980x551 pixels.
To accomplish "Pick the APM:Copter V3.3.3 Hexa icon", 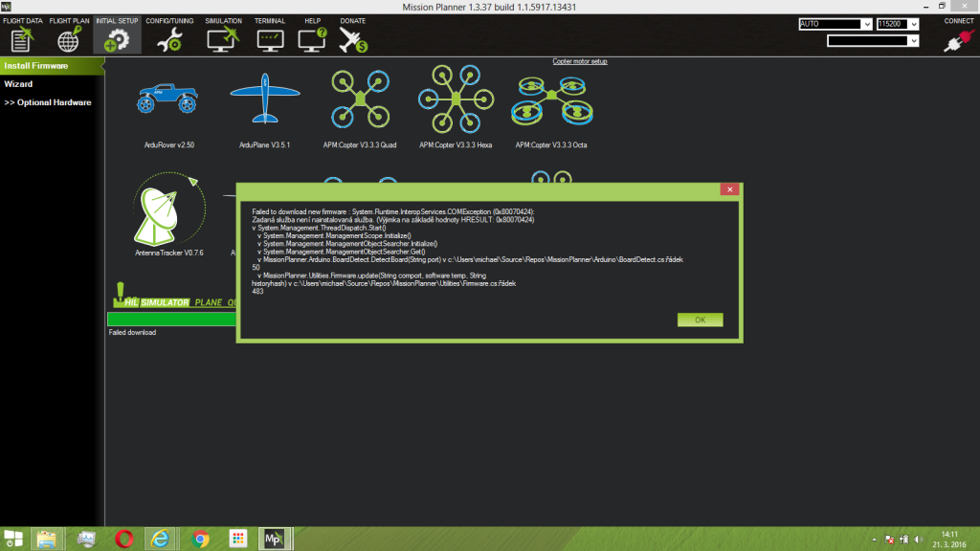I will (456, 99).
